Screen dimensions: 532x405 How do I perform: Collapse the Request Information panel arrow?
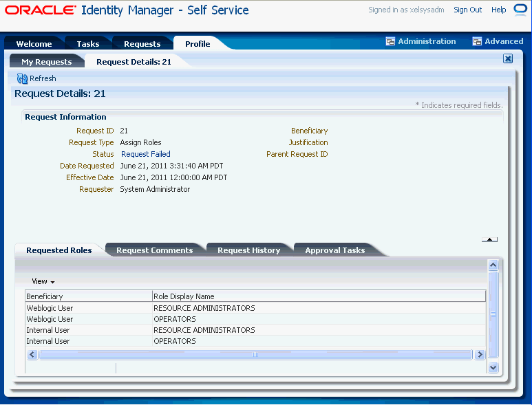[x=489, y=239]
